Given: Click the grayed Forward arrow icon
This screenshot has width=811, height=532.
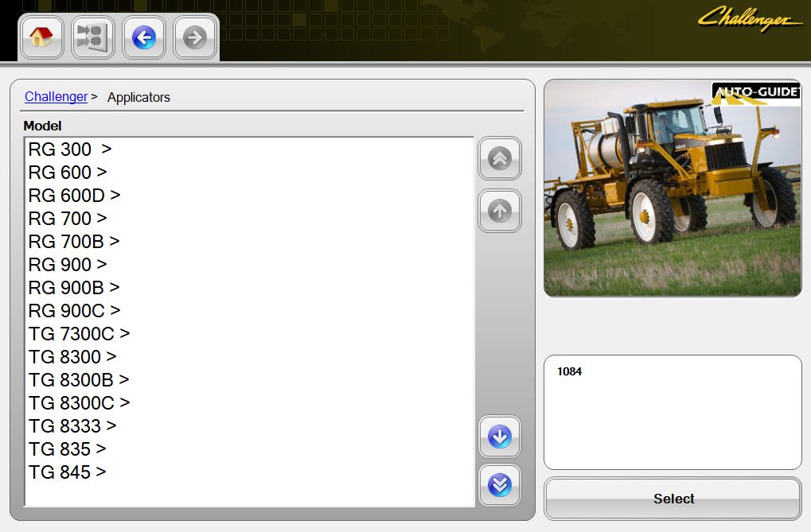Looking at the screenshot, I should [194, 37].
